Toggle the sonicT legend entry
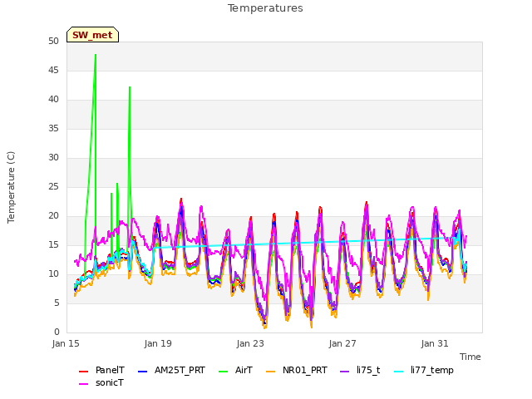This screenshot has height=399, width=532. coord(101,382)
